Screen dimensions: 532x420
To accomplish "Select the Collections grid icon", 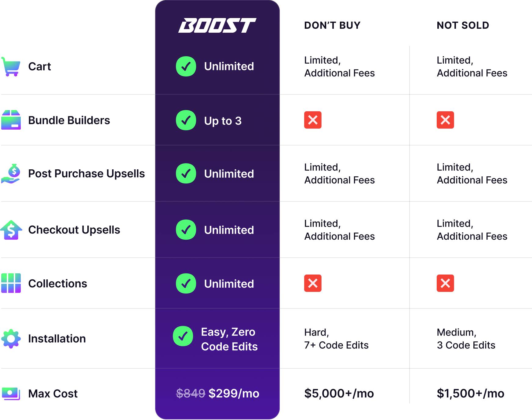I will tap(11, 283).
